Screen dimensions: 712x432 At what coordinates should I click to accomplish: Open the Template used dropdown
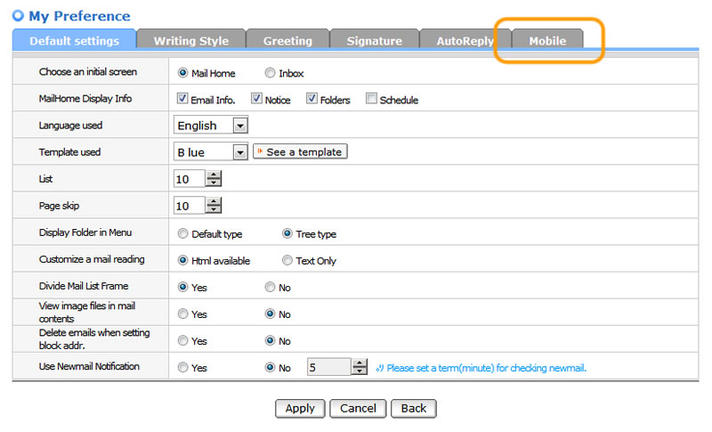click(x=239, y=152)
